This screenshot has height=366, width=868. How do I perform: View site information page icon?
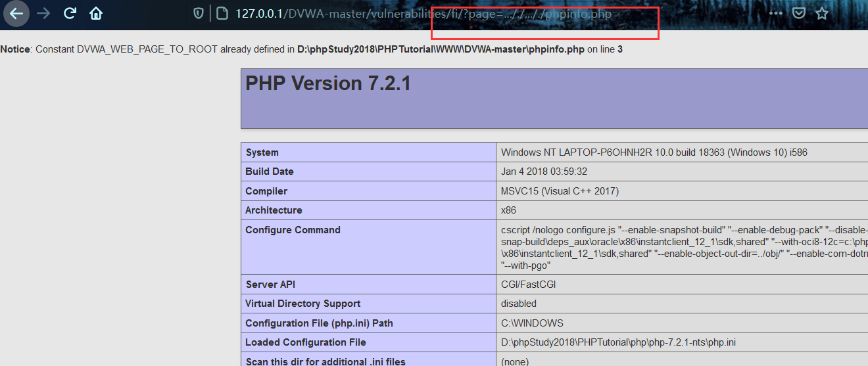tap(222, 13)
